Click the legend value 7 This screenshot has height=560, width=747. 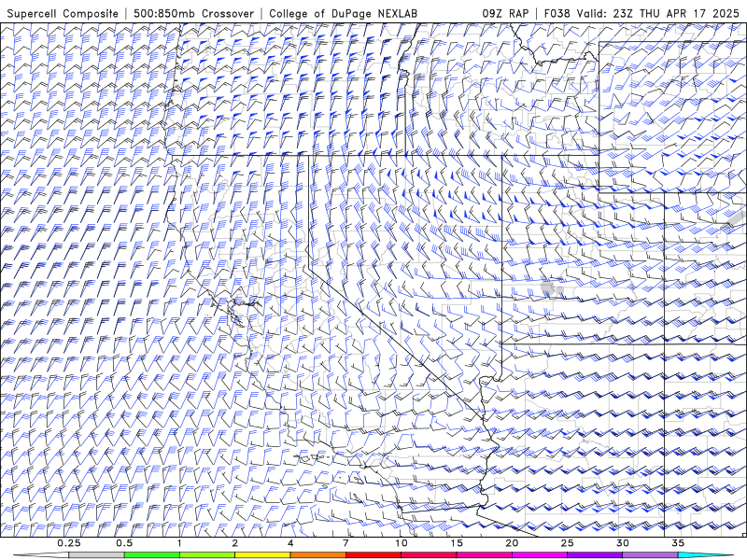[345, 543]
